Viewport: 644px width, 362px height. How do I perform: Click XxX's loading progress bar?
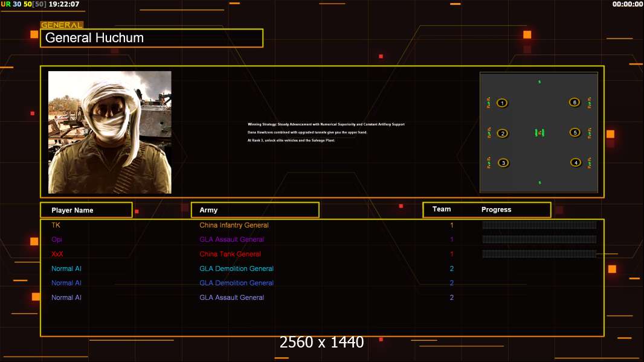point(539,254)
